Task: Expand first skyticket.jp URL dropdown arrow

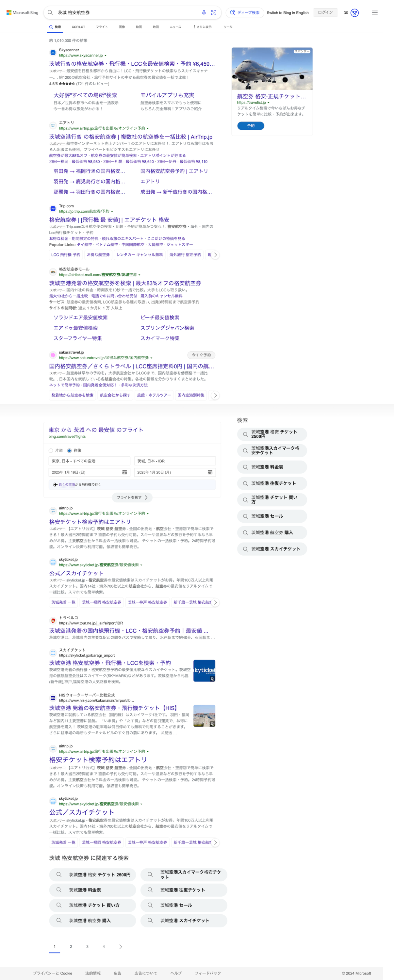Action: [141, 565]
